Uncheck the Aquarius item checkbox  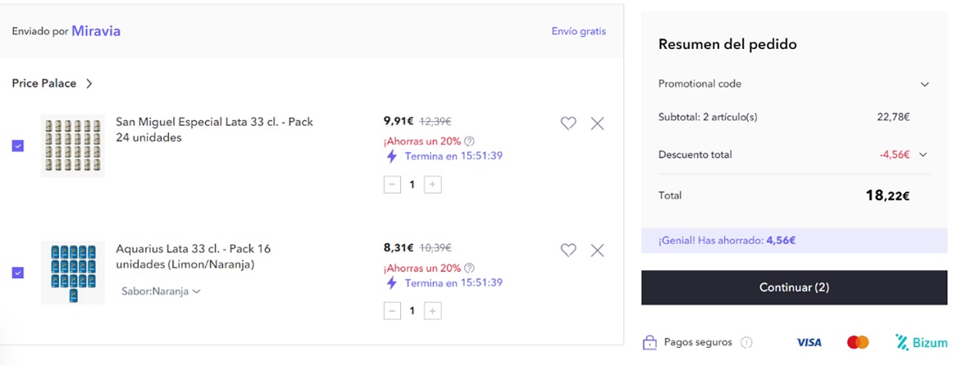18,273
